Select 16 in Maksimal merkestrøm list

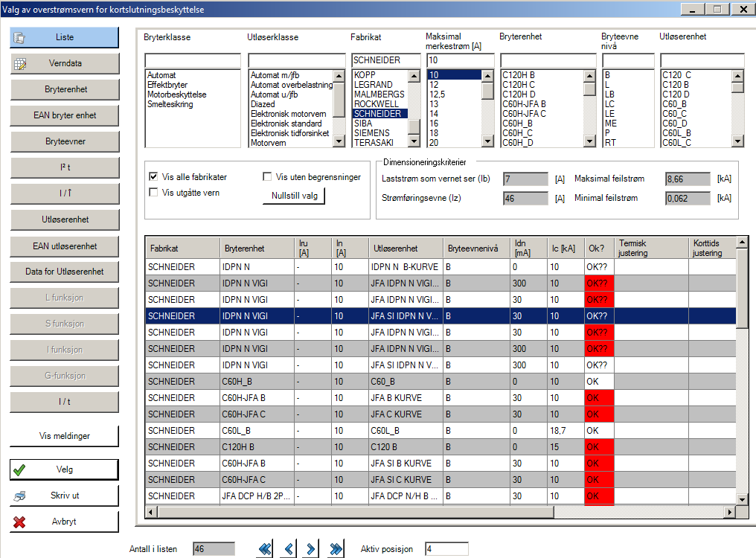[x=434, y=124]
